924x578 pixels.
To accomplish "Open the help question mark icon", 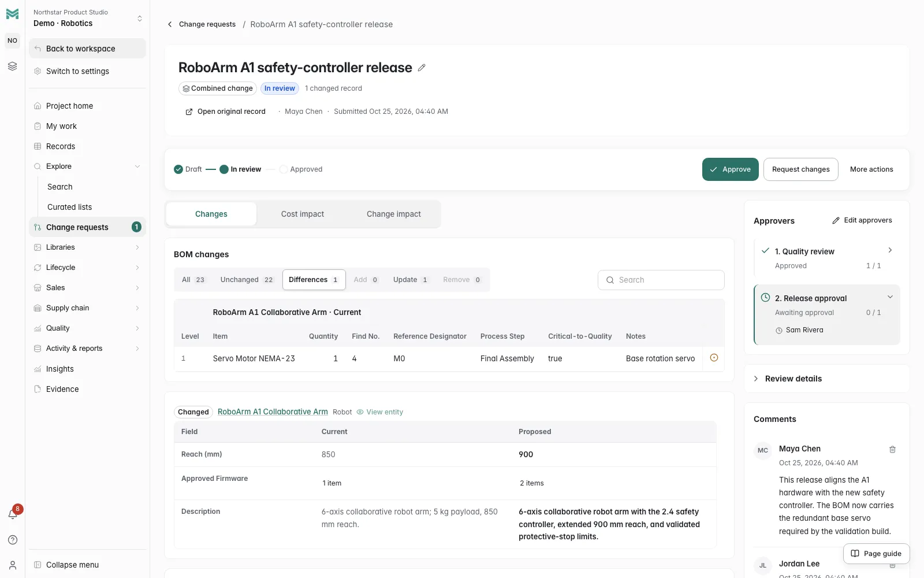I will click(x=12, y=540).
